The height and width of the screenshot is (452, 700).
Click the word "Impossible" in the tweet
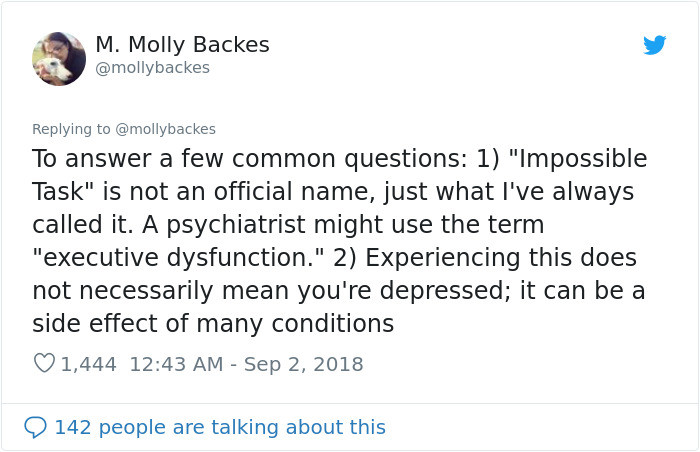click(582, 159)
